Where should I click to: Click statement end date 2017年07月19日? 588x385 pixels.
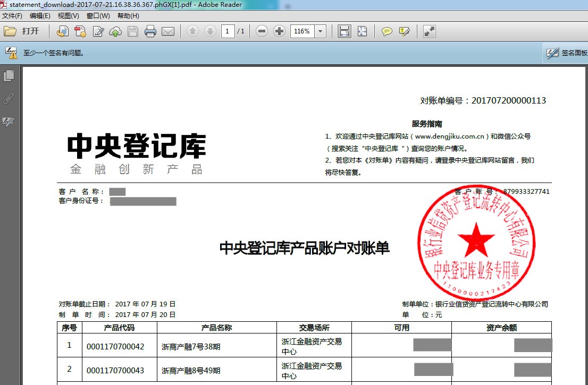145,304
